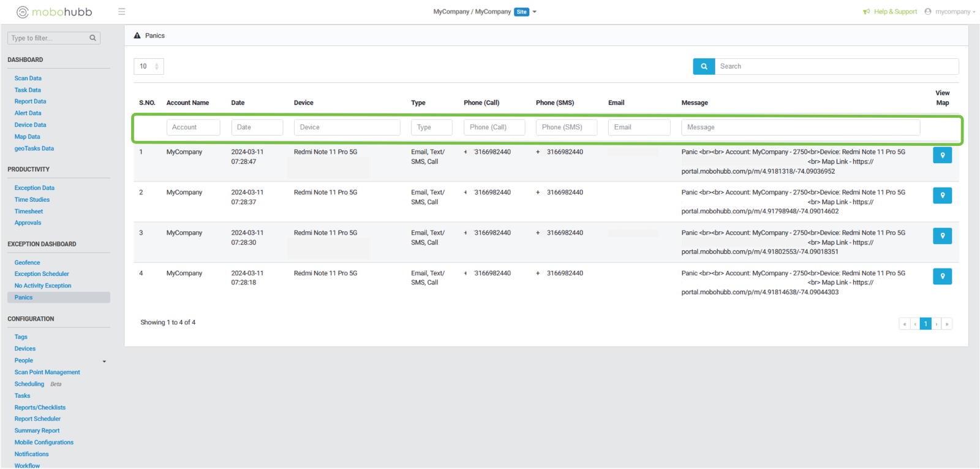980x469 pixels.
Task: Select Scan Data in the Dashboard section
Action: 28,78
